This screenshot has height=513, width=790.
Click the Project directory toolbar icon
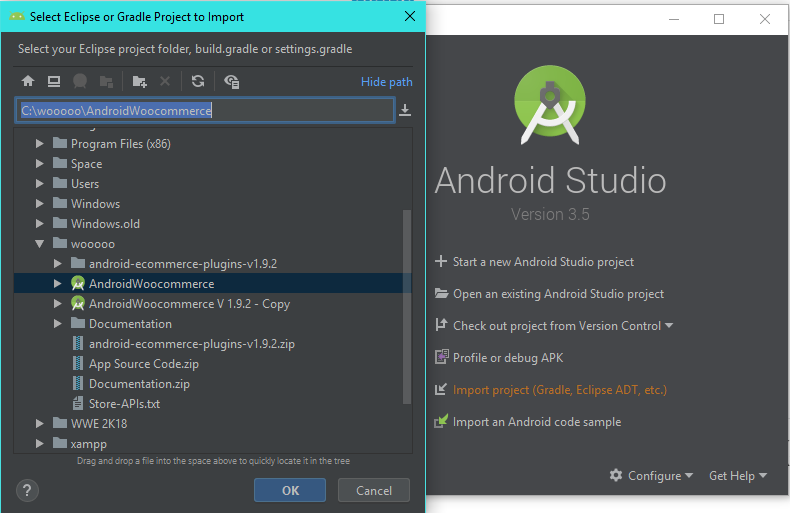[80, 81]
